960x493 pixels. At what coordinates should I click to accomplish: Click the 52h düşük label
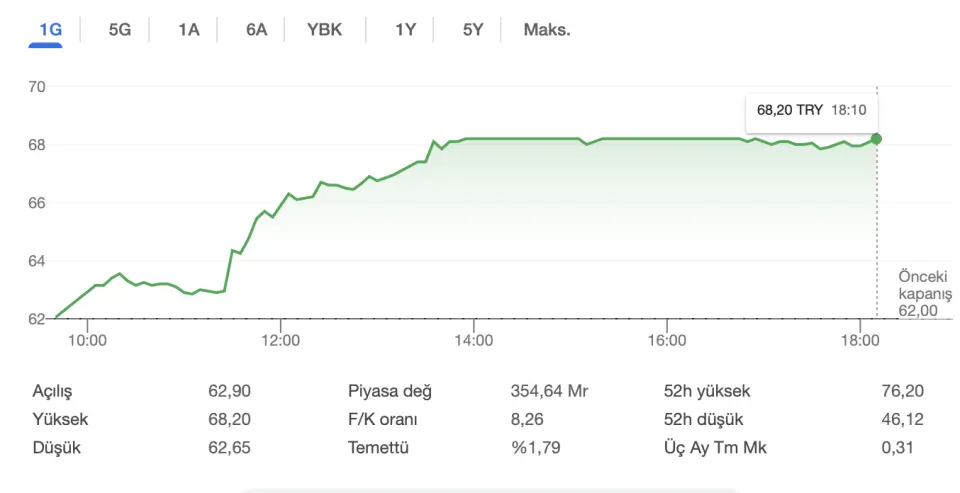point(703,420)
